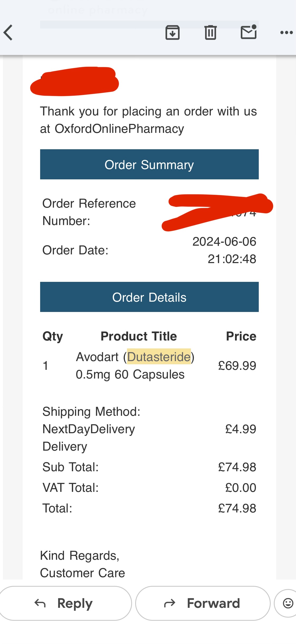
Task: Click the Order Details header bar
Action: [149, 297]
